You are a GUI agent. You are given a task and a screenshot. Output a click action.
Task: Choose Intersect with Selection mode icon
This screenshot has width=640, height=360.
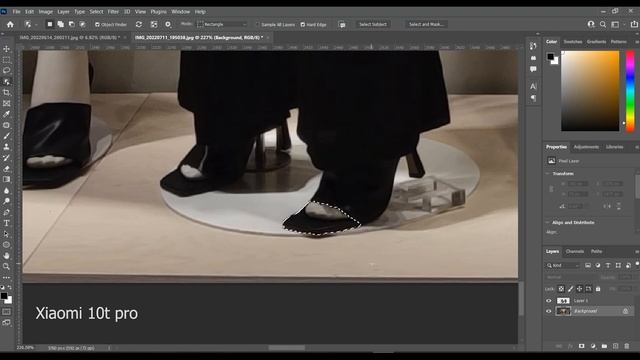[x=82, y=24]
